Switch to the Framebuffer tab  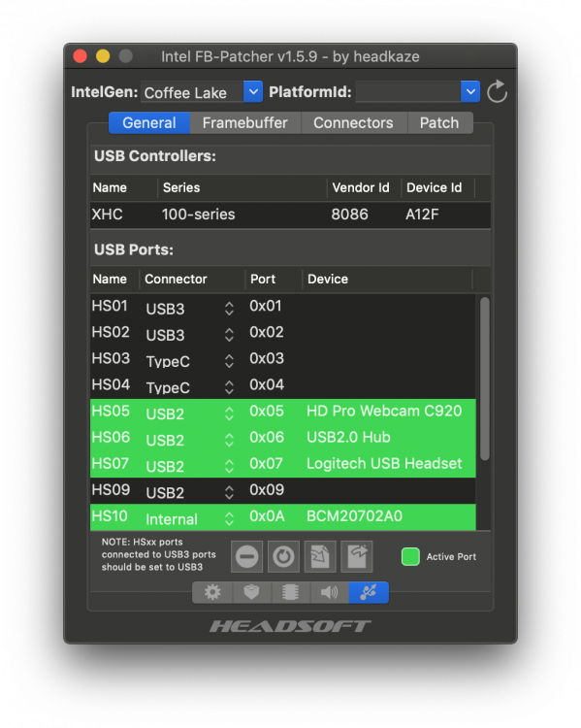245,123
